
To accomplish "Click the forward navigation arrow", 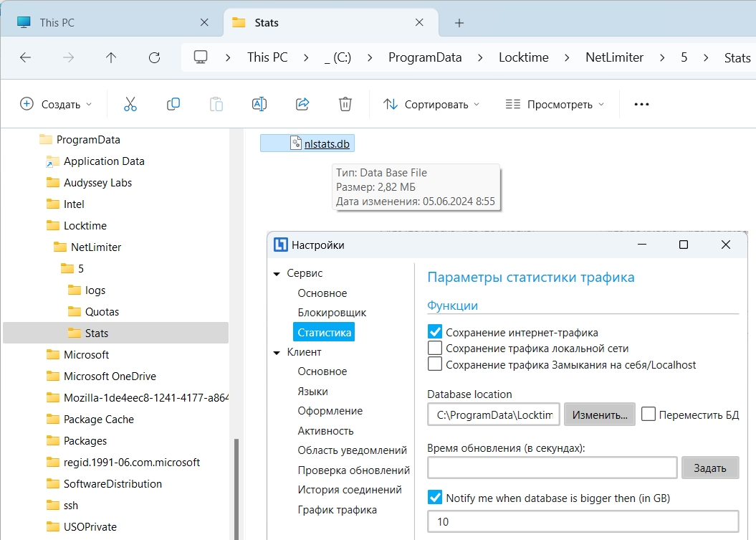I will coord(69,58).
